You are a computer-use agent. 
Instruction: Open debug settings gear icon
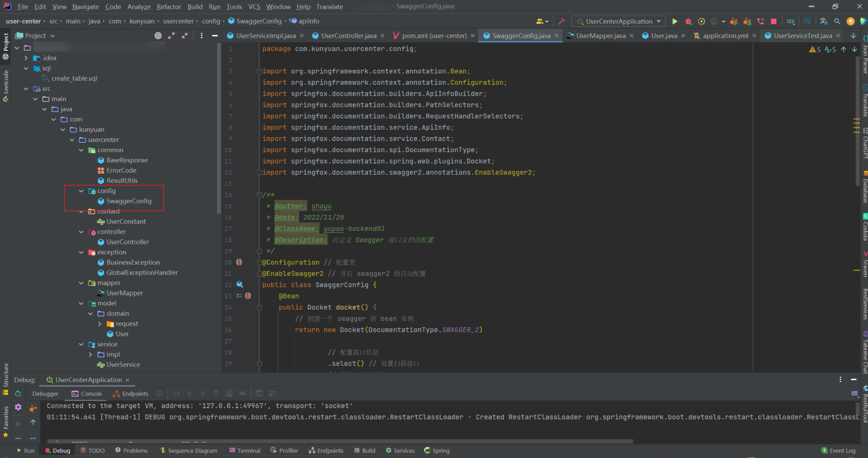[18, 407]
